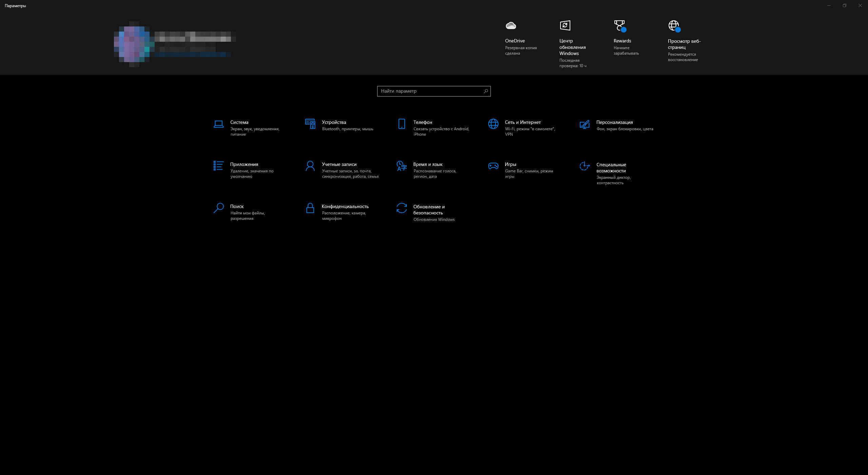Image resolution: width=868 pixels, height=475 pixels.
Task: Click the Найти параметр search field
Action: (431, 91)
